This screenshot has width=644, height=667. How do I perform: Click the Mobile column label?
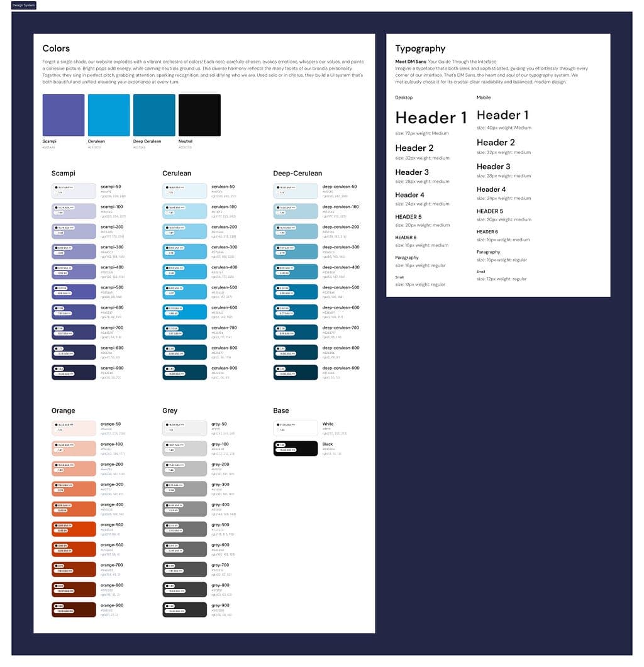point(484,97)
